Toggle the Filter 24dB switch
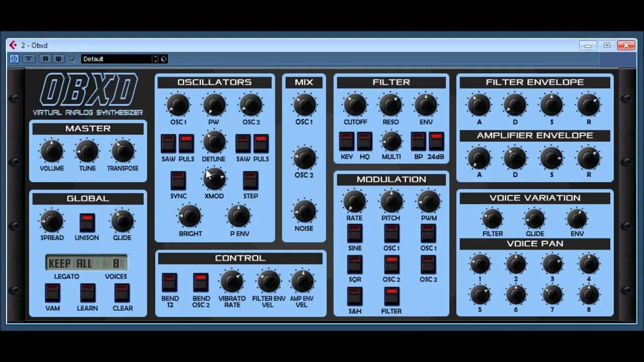The height and width of the screenshot is (362, 644). [x=436, y=142]
